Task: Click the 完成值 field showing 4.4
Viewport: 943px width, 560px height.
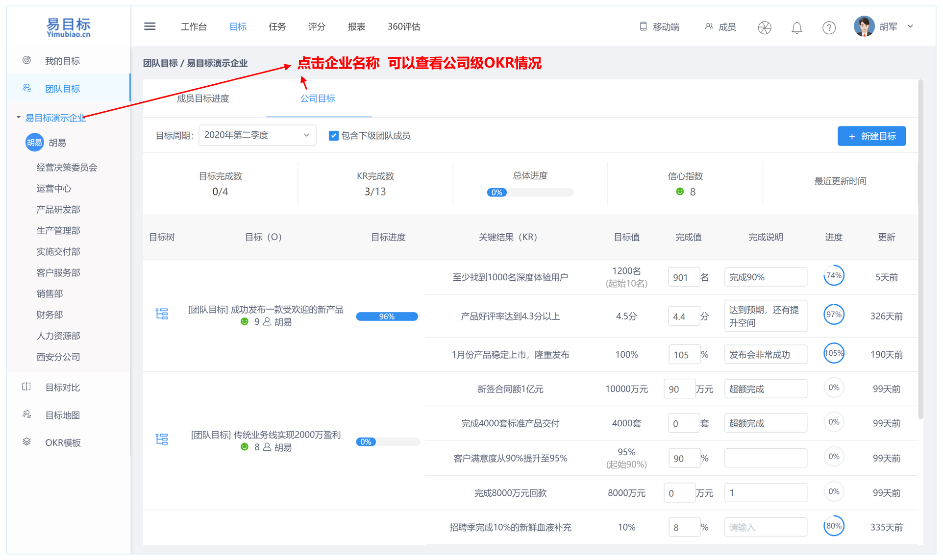Action: pos(683,317)
